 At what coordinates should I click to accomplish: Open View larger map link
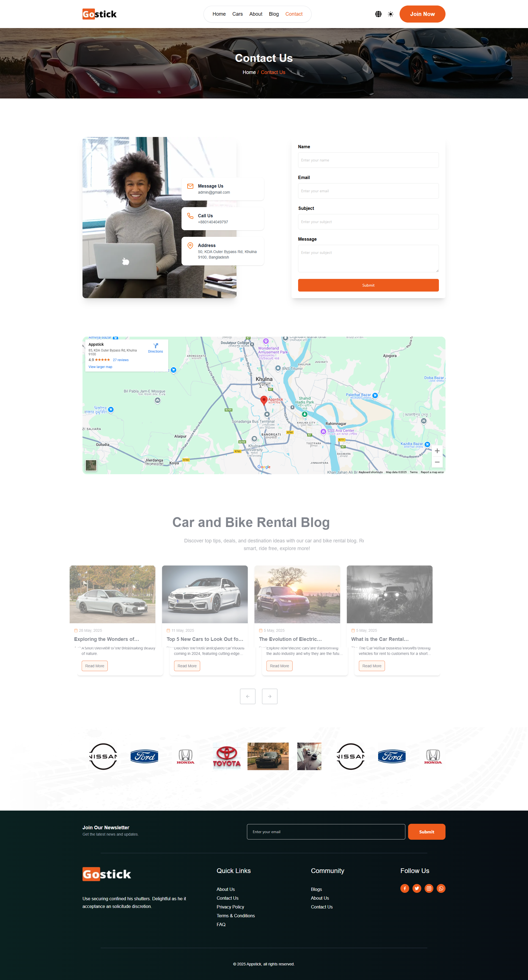pyautogui.click(x=100, y=367)
